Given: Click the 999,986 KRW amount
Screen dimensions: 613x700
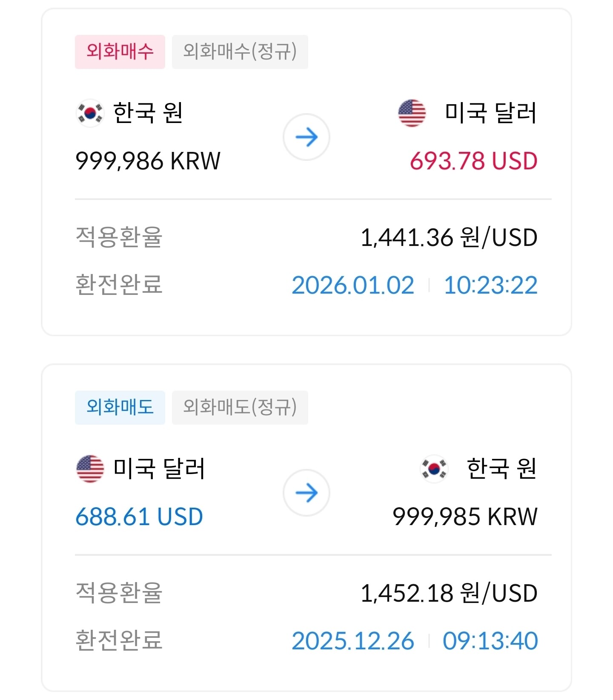Looking at the screenshot, I should [148, 161].
